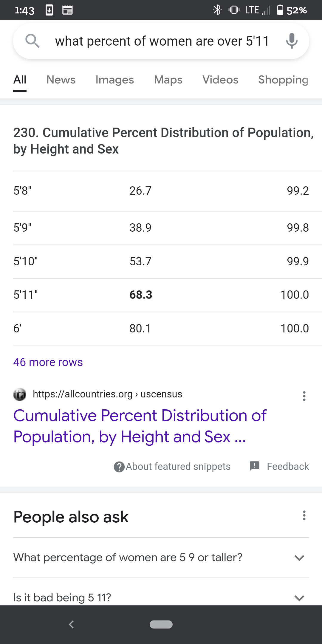Tap the microphone voice search icon
This screenshot has height=644, width=322.
coord(292,41)
